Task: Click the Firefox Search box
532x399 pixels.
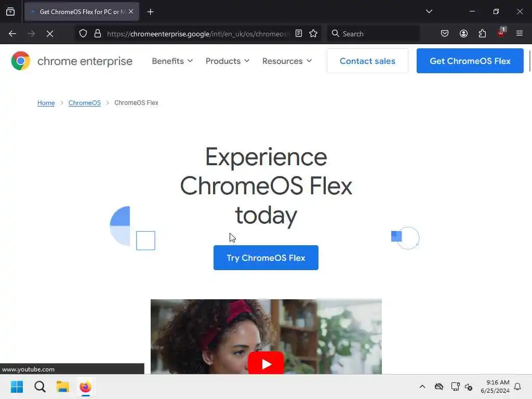Action: point(373,34)
